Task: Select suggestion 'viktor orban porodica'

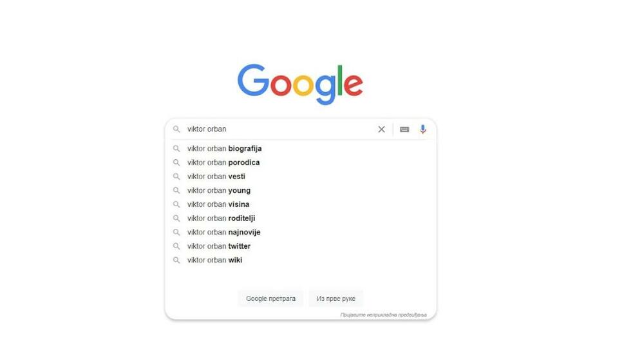Action: click(x=223, y=162)
